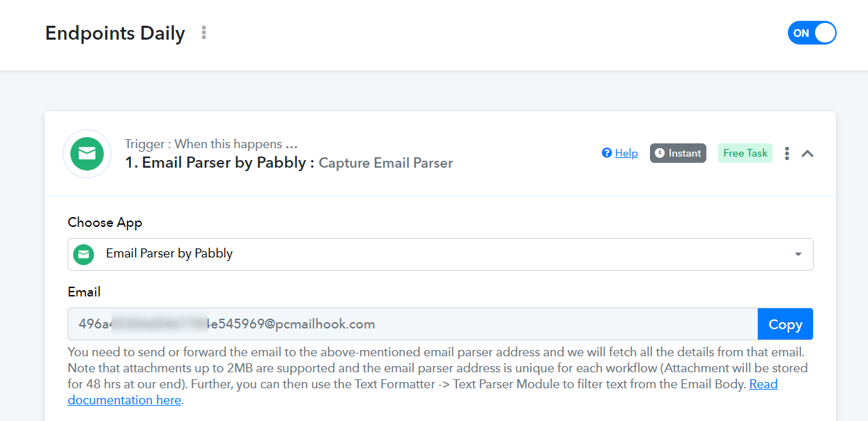The image size is (868, 421).
Task: Click the small envelope icon in the app selector
Action: (84, 255)
